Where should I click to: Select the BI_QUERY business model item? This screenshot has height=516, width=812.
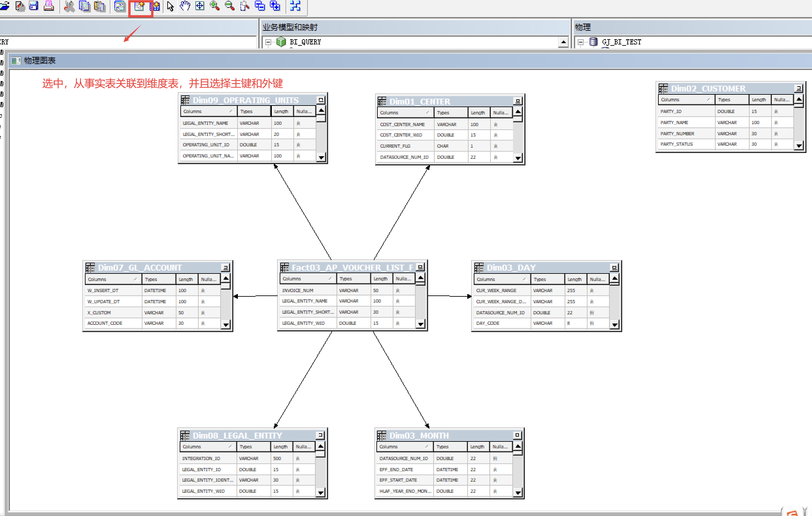pyautogui.click(x=305, y=42)
